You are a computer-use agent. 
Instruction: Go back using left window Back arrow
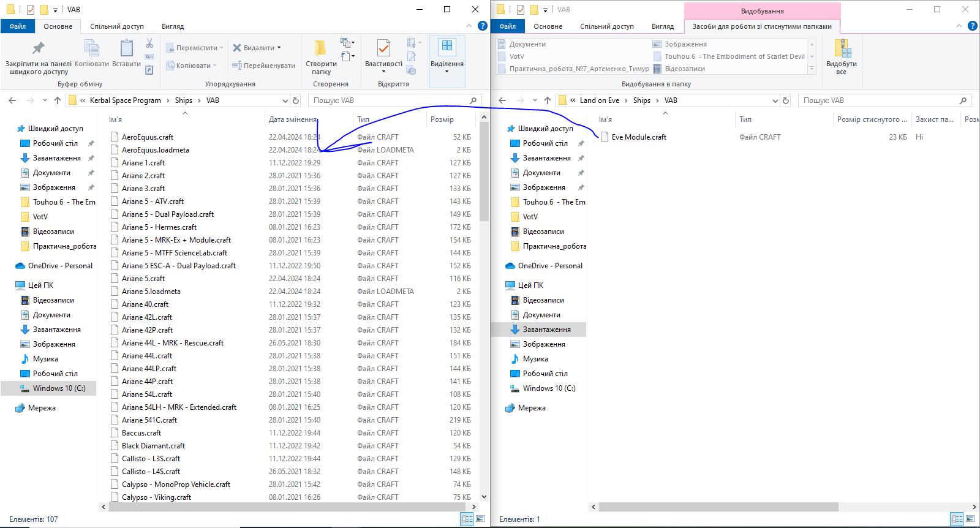pos(13,100)
